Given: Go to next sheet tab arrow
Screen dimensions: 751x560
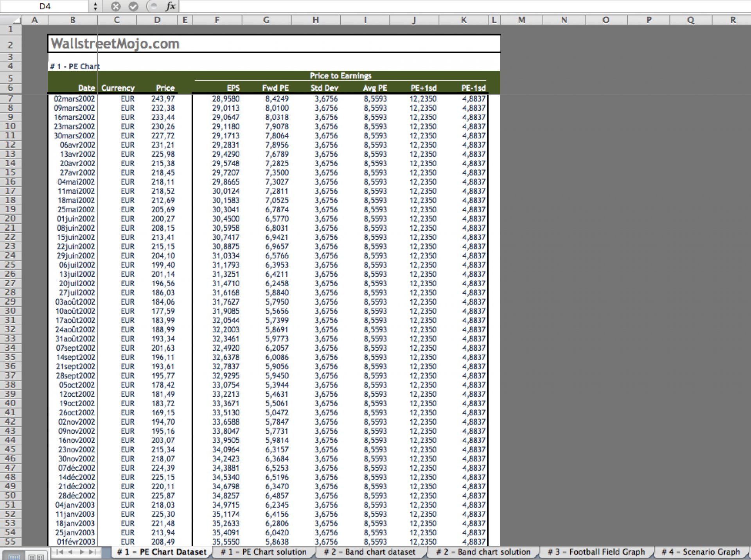Looking at the screenshot, I should click(82, 552).
